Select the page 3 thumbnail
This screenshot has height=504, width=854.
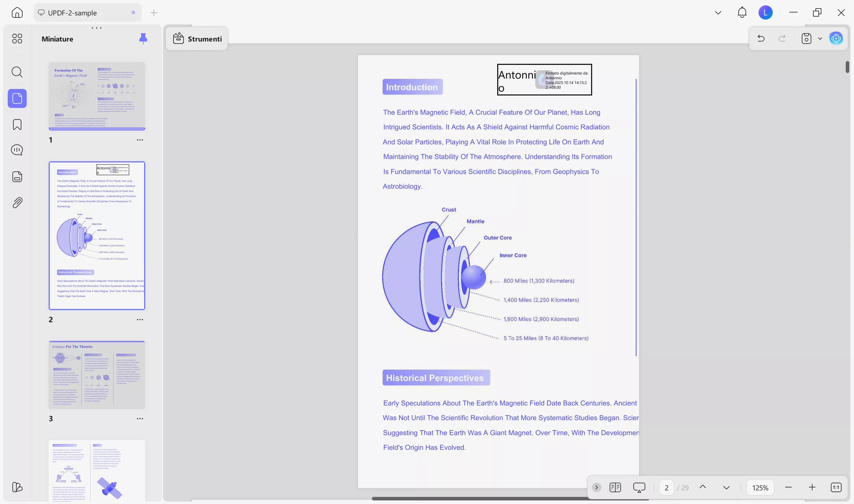tap(97, 375)
